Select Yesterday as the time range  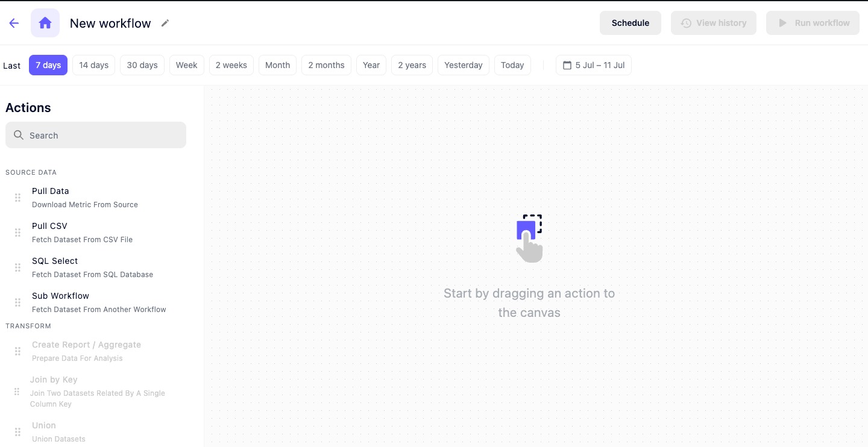pyautogui.click(x=463, y=64)
